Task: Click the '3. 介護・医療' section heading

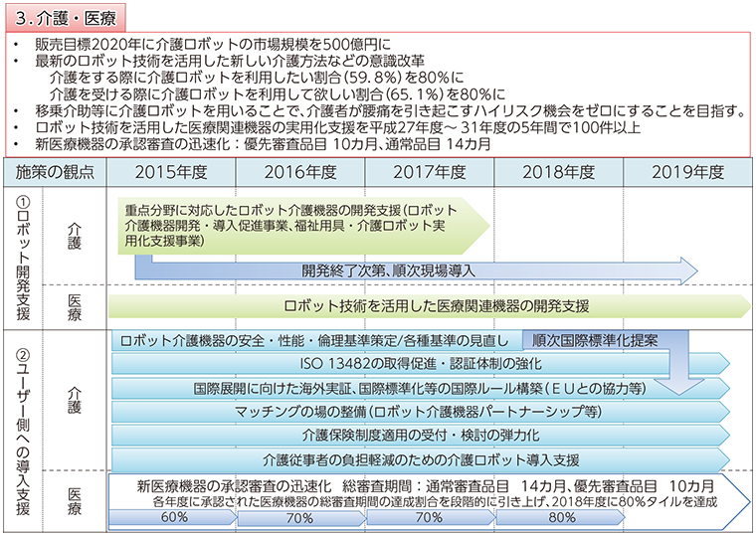Action: pos(65,18)
